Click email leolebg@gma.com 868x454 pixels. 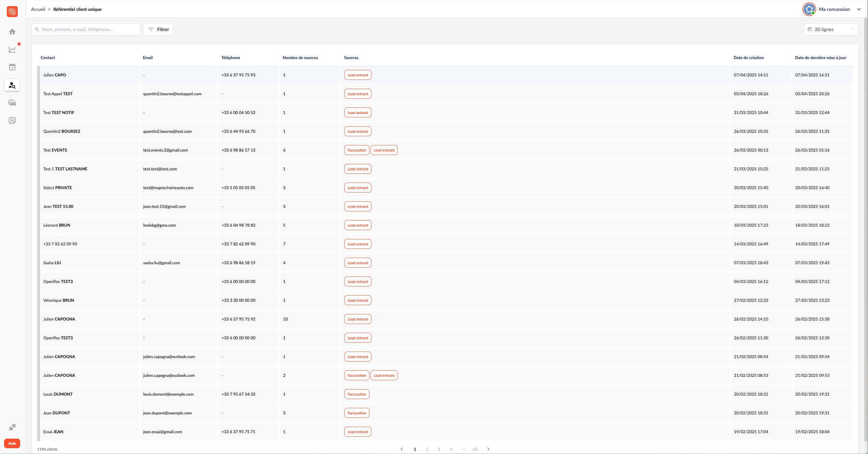160,225
